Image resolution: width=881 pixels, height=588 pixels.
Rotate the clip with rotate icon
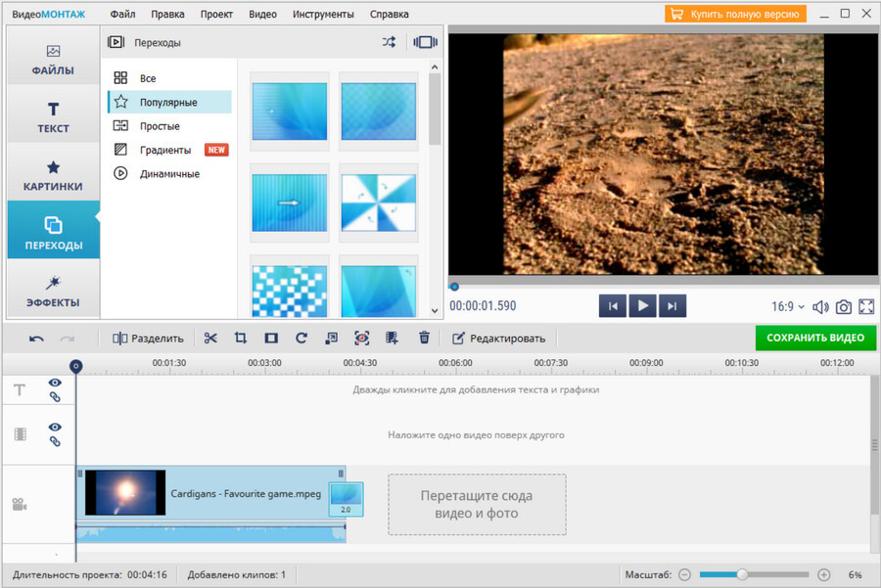tap(301, 339)
